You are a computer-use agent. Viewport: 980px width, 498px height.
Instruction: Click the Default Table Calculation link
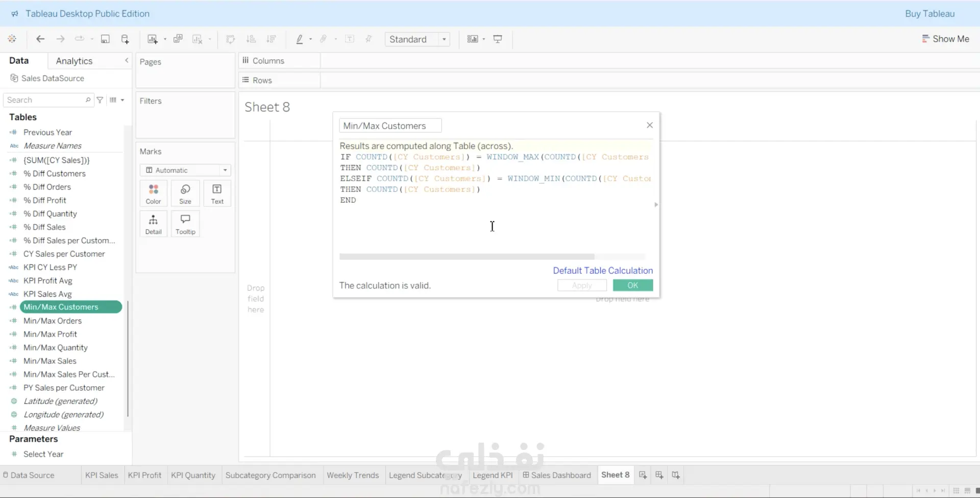[603, 271]
